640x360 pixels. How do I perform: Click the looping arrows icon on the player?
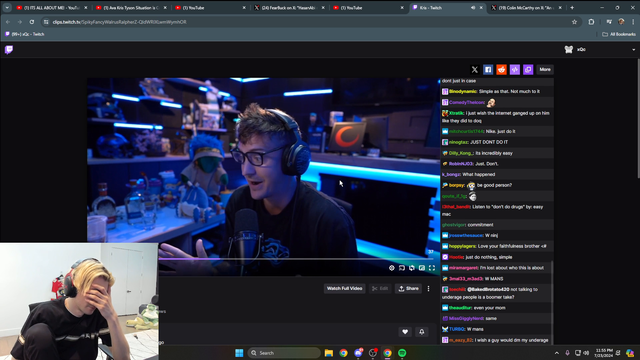(x=412, y=268)
